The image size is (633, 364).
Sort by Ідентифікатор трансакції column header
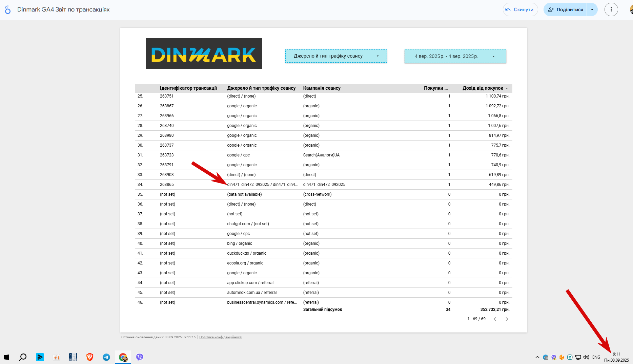(188, 88)
